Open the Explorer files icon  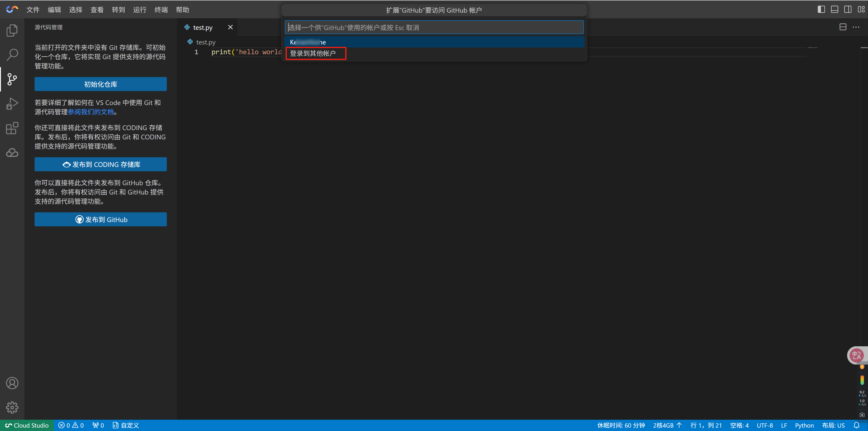(x=12, y=30)
